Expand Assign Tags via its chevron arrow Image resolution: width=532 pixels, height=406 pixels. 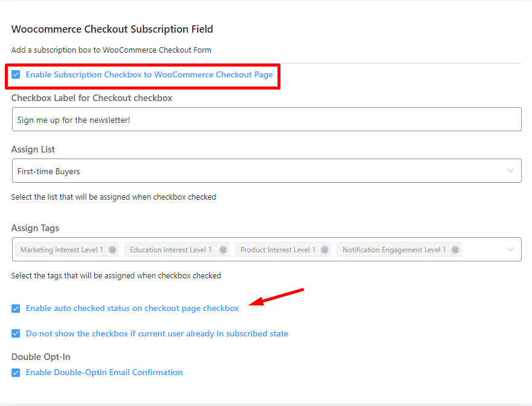tap(510, 249)
